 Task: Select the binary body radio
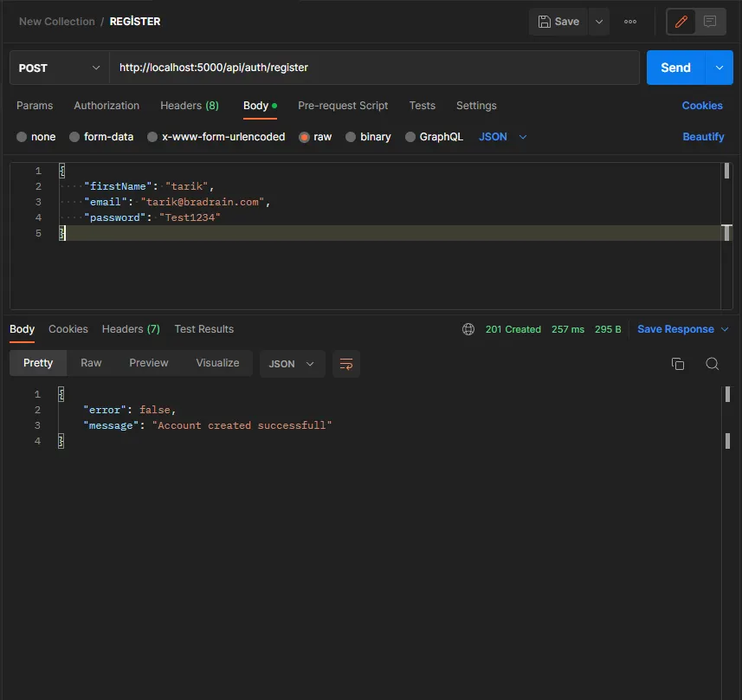[x=350, y=137]
